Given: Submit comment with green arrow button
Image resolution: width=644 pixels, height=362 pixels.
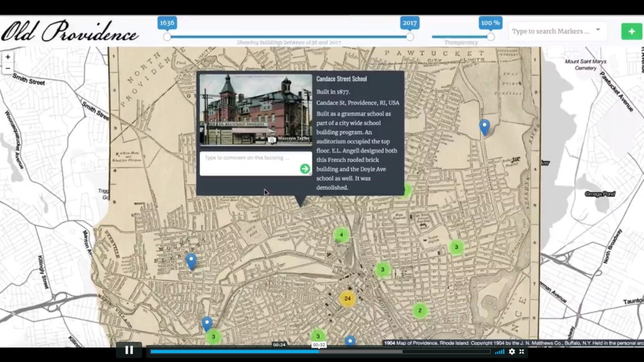Looking at the screenshot, I should pos(304,168).
